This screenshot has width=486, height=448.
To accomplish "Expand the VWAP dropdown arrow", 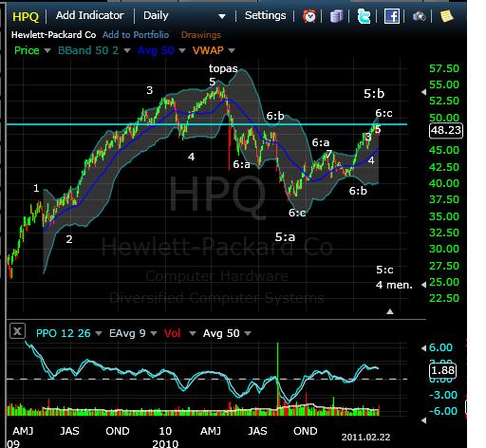I will tap(232, 50).
